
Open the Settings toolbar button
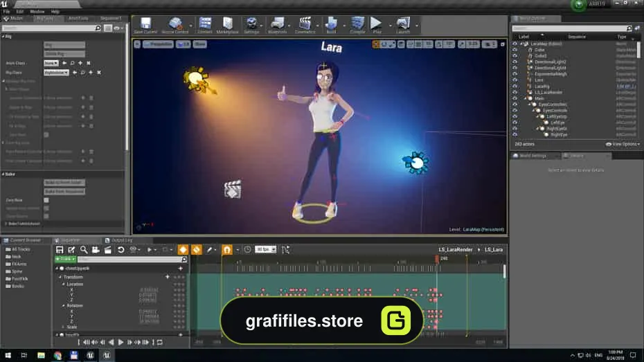251,26
